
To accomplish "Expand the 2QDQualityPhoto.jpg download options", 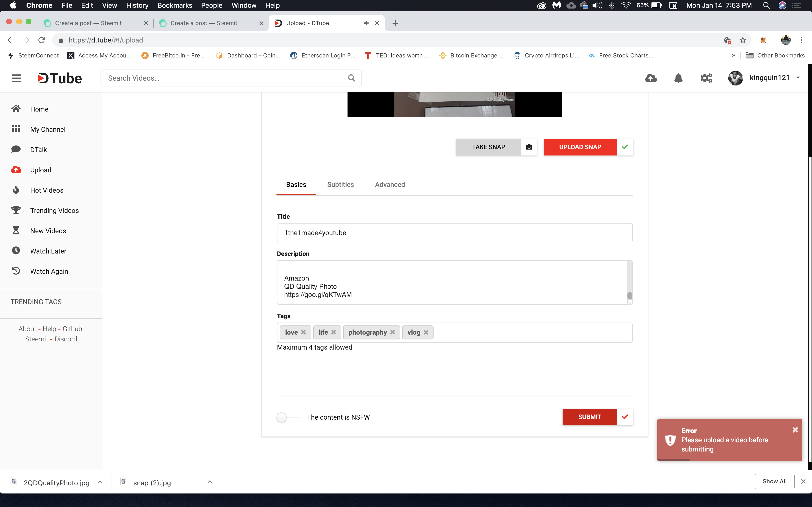I will (x=100, y=482).
